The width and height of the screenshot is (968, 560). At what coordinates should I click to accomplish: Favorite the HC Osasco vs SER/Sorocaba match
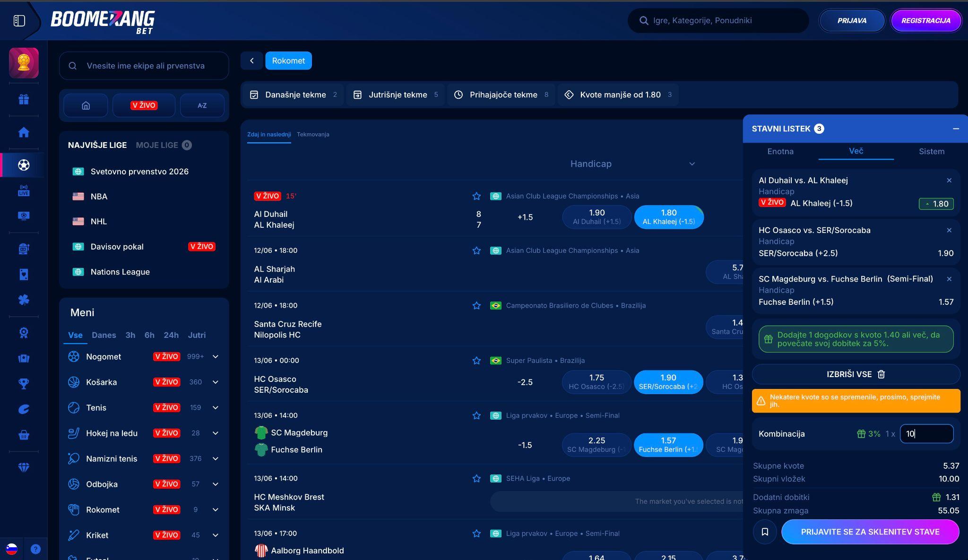(x=476, y=361)
